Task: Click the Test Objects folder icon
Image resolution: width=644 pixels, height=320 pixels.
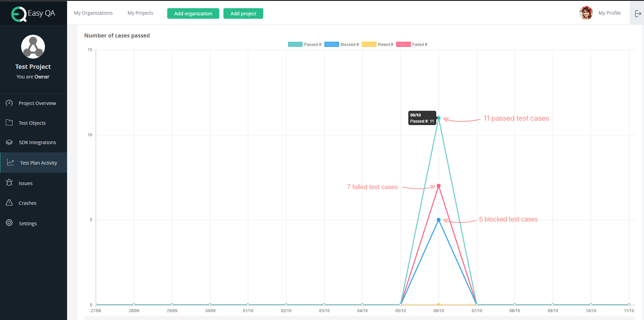Action: point(9,123)
